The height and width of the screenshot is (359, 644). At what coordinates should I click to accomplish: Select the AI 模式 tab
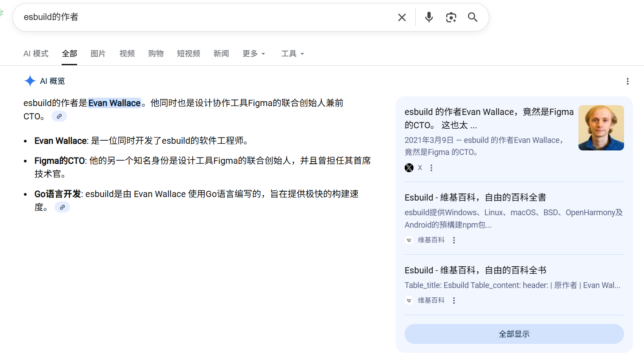point(35,53)
